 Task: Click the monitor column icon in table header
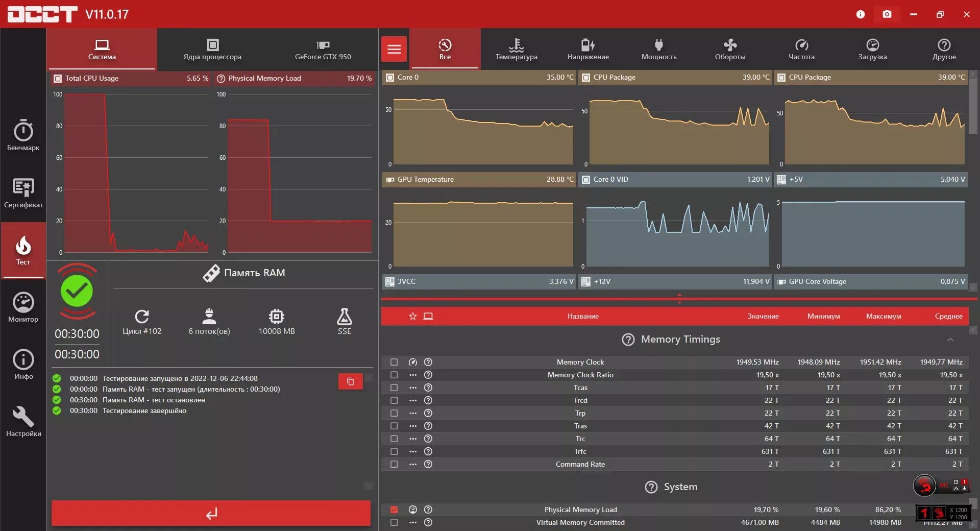428,316
